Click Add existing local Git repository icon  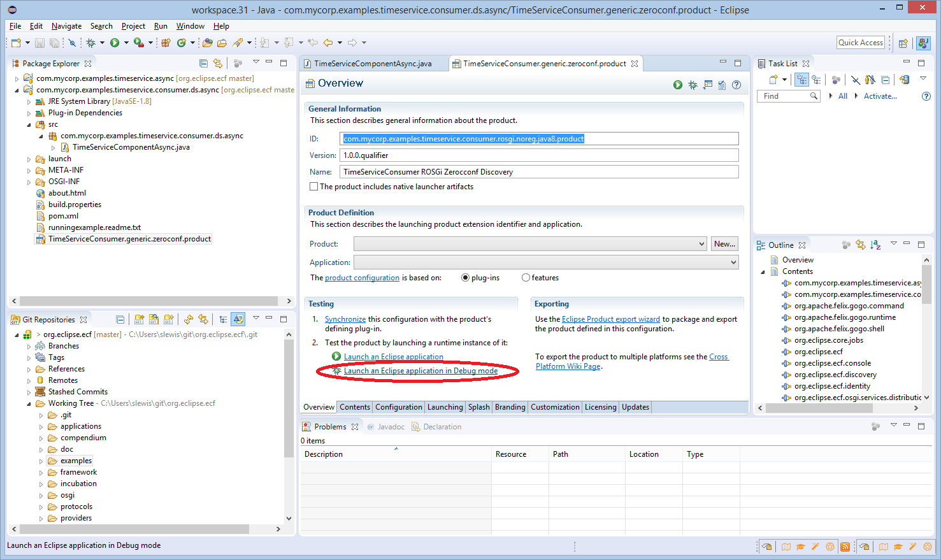(139, 319)
